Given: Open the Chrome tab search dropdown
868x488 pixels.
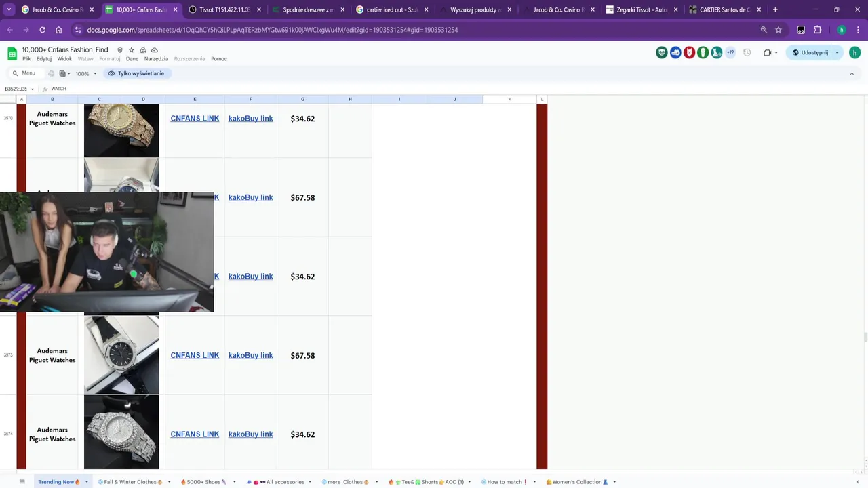Looking at the screenshot, I should click(9, 10).
